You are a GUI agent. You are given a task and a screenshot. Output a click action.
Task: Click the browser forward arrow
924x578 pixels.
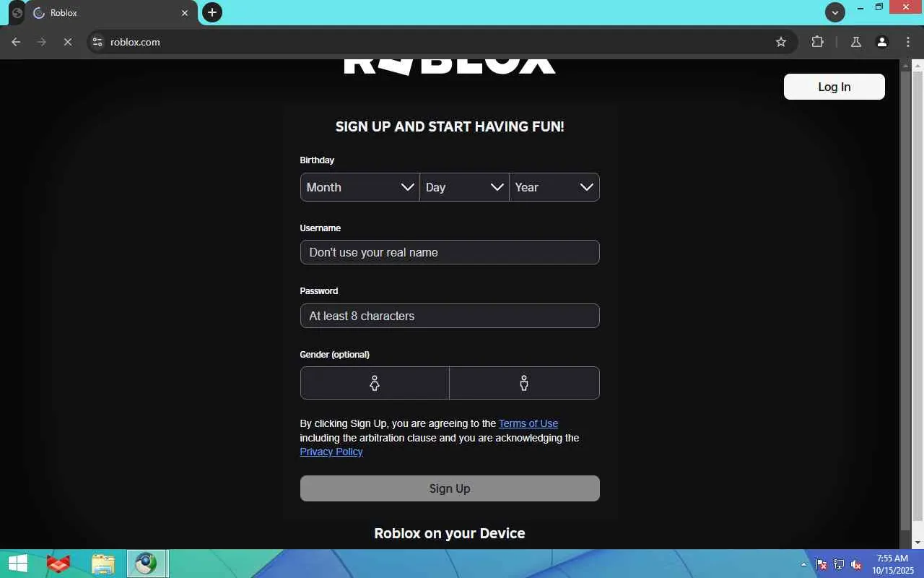click(x=42, y=42)
